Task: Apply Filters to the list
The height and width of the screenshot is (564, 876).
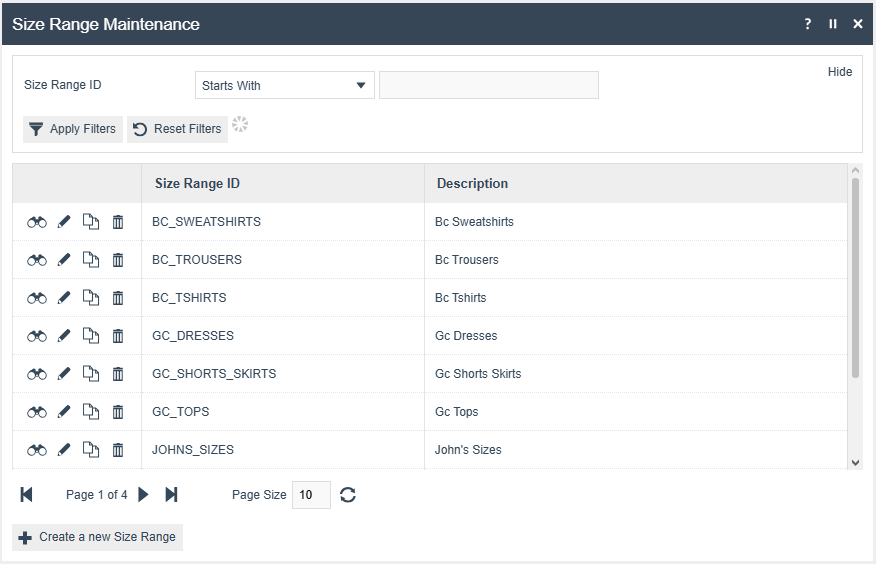Action: tap(73, 129)
